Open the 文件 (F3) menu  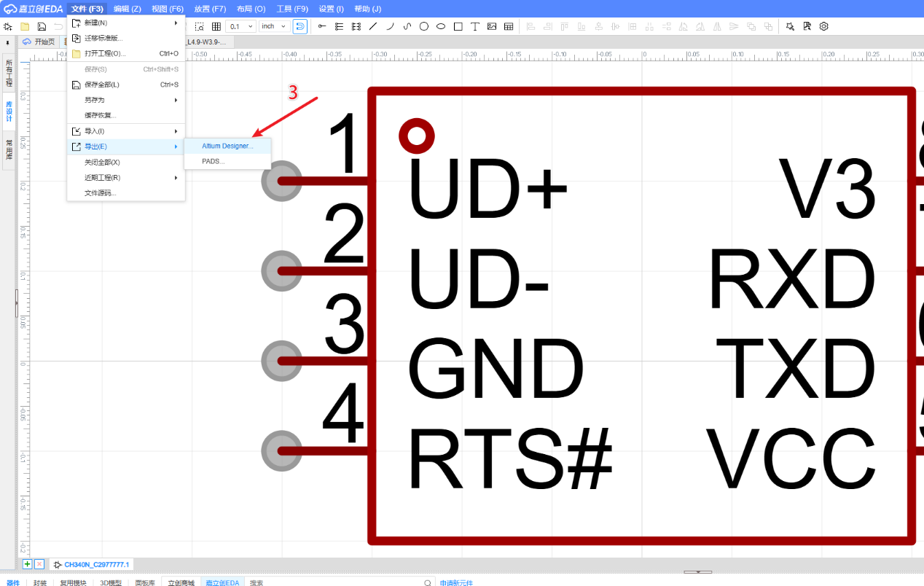tap(87, 9)
